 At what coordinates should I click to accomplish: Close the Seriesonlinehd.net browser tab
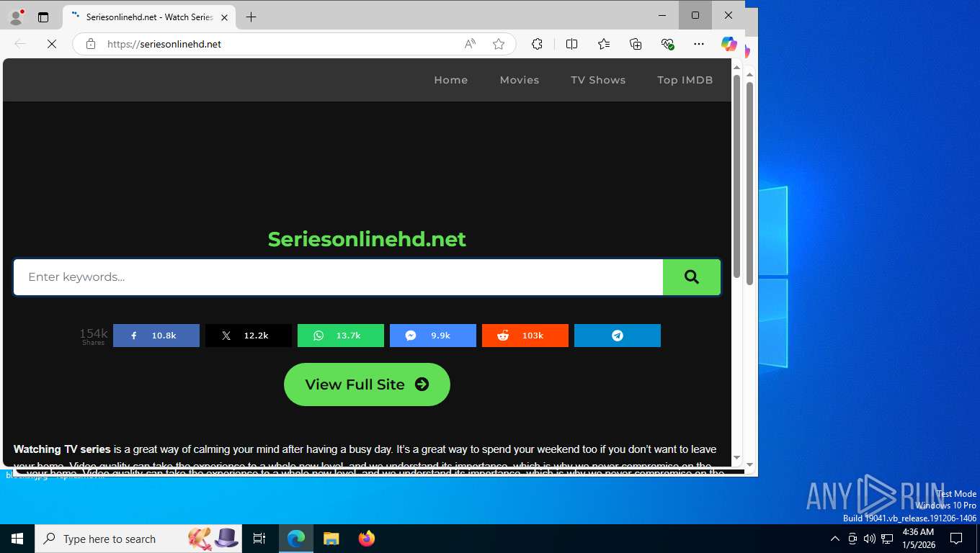[x=225, y=17]
